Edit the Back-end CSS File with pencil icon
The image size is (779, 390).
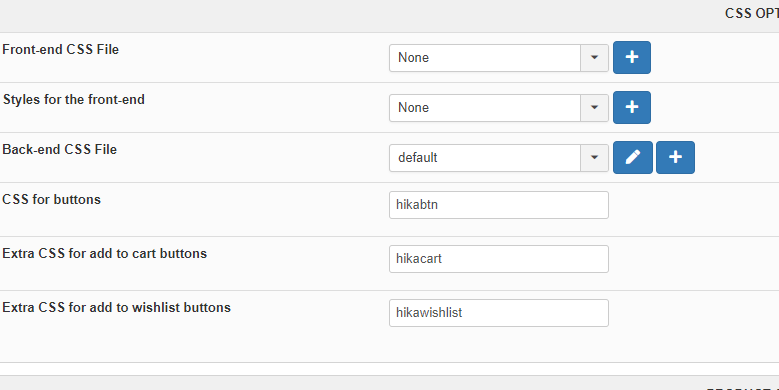pyautogui.click(x=632, y=157)
